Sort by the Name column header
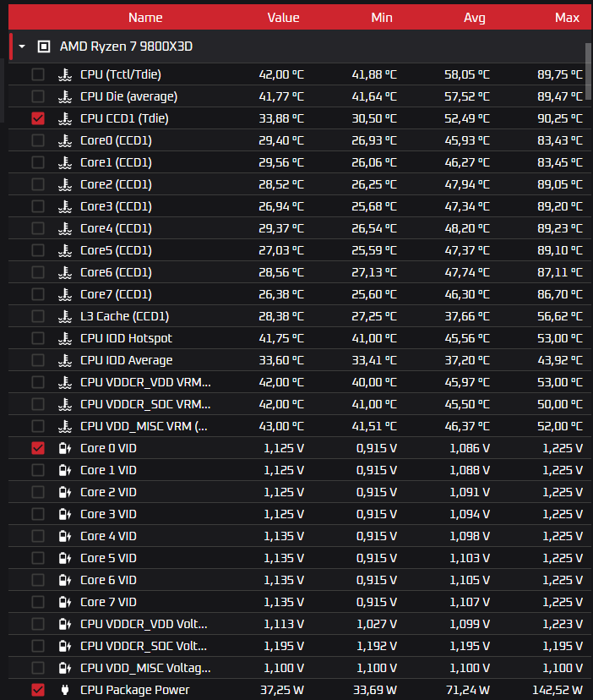The image size is (593, 700). tap(145, 18)
